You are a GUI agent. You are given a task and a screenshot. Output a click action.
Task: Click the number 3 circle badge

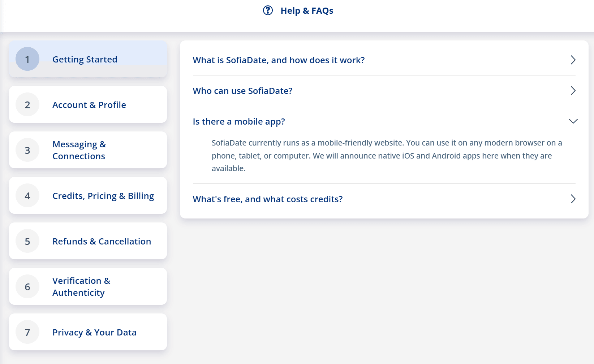tap(27, 150)
